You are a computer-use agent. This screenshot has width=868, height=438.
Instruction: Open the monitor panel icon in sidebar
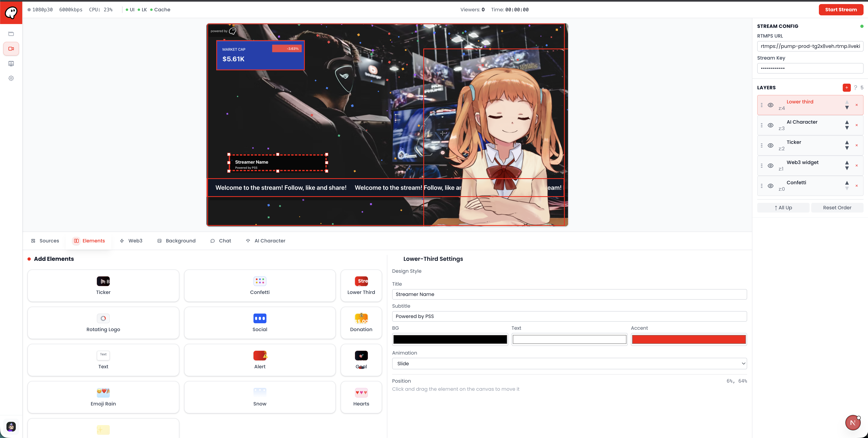(11, 64)
